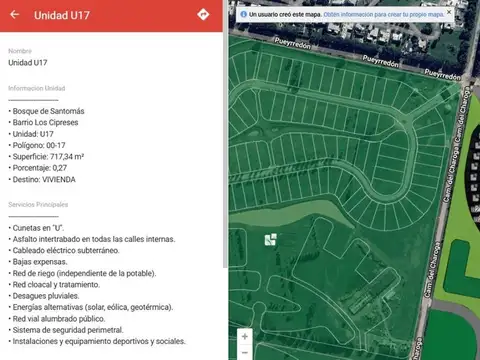The height and width of the screenshot is (360, 480).
Task: Select the 'Red vial alumbrado público' line
Action: coord(57,319)
